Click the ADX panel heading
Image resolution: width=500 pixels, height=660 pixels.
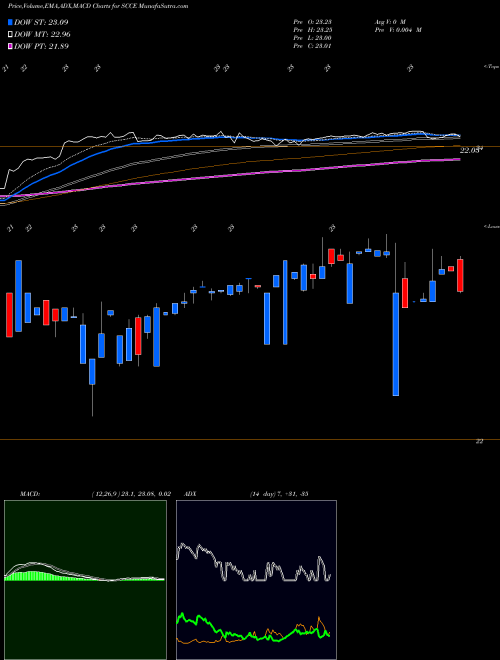190,494
